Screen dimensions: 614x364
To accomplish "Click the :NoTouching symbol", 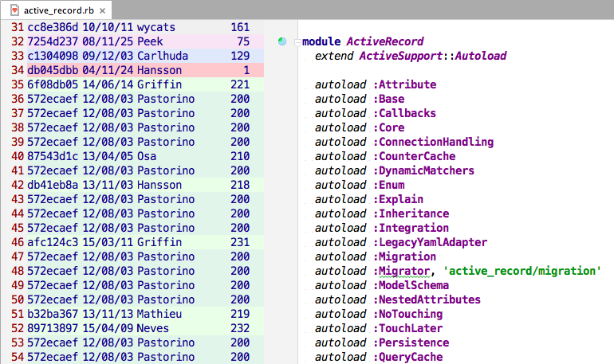I will coord(407,314).
